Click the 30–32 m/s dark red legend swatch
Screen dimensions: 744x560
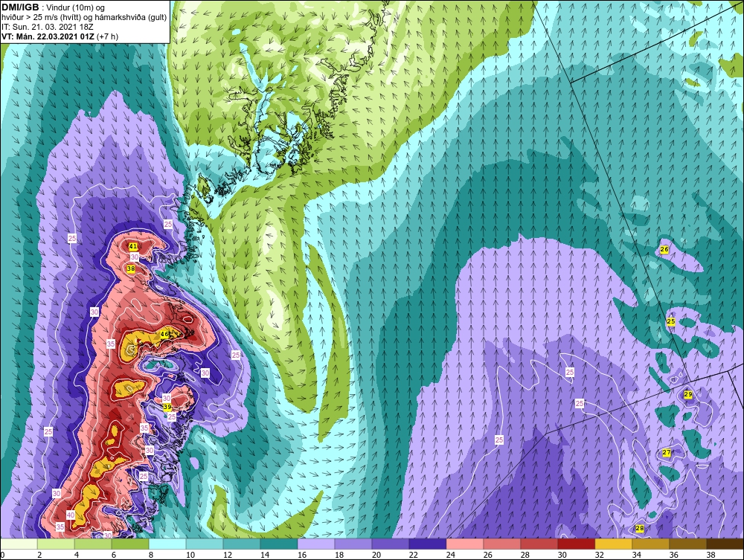point(577,544)
